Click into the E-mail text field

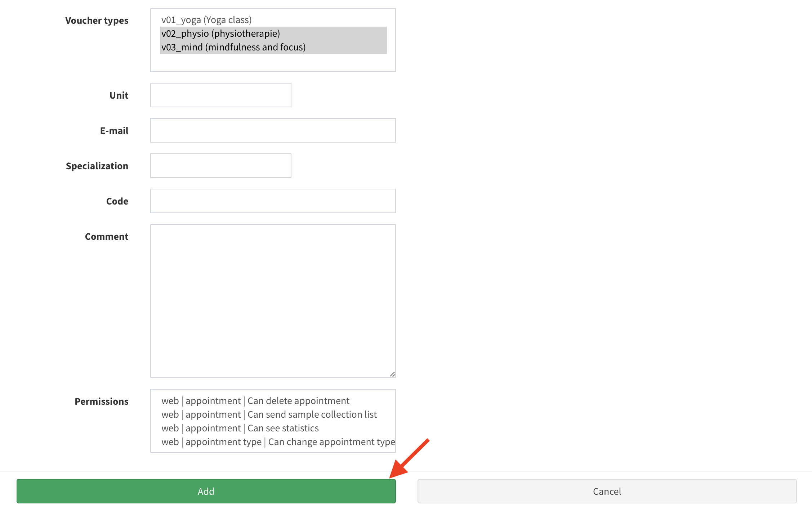pos(273,130)
